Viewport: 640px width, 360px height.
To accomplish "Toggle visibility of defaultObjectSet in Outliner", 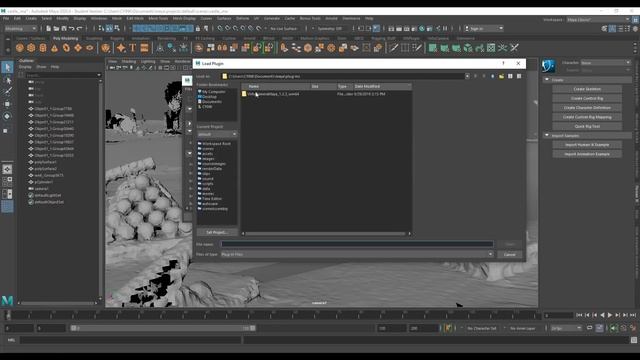I will (31, 202).
